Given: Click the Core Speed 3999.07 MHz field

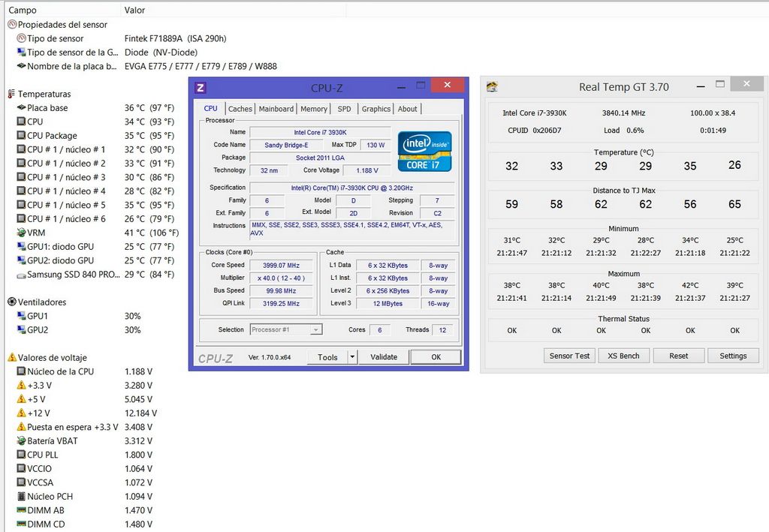Looking at the screenshot, I should click(x=281, y=265).
